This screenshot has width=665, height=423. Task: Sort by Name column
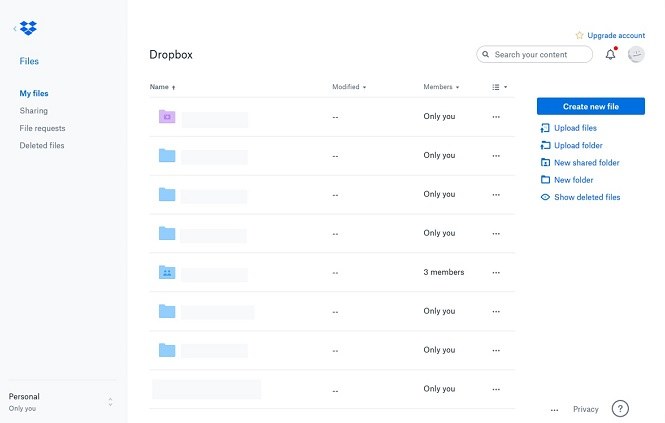(162, 87)
